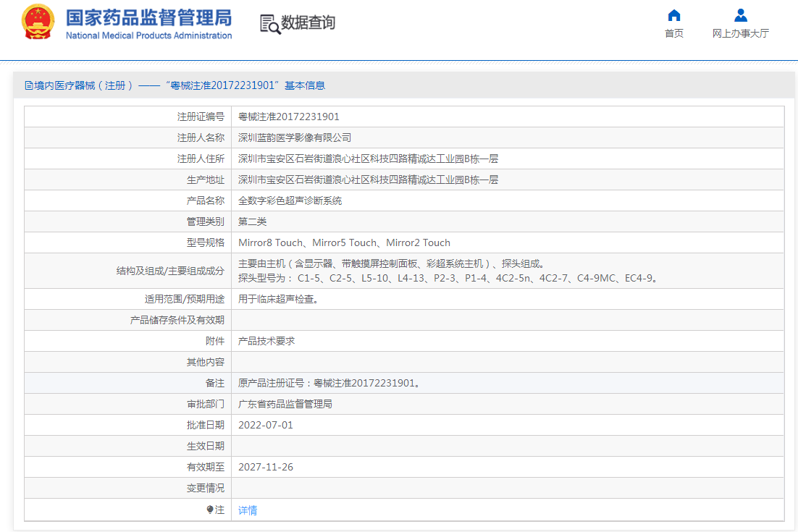Select 用于临床超声检查。 text
The image size is (798, 532).
tap(280, 299)
